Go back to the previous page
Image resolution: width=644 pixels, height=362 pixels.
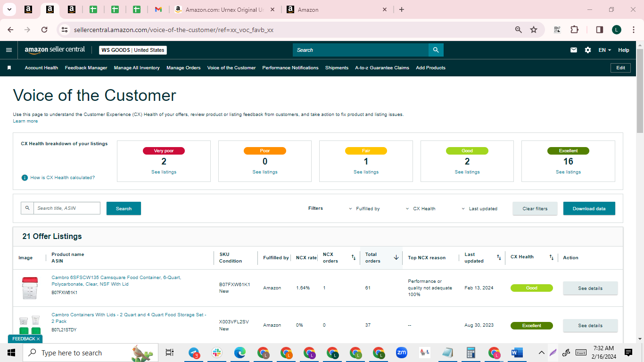pyautogui.click(x=10, y=30)
